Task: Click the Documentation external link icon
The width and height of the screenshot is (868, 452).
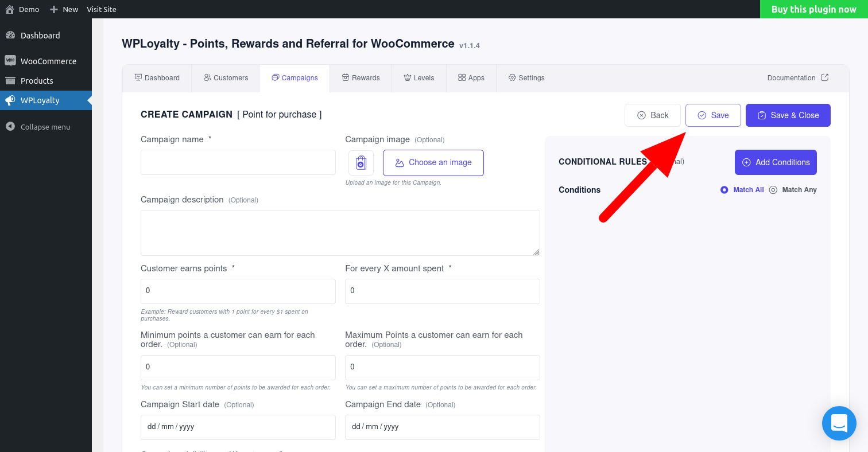Action: point(825,77)
